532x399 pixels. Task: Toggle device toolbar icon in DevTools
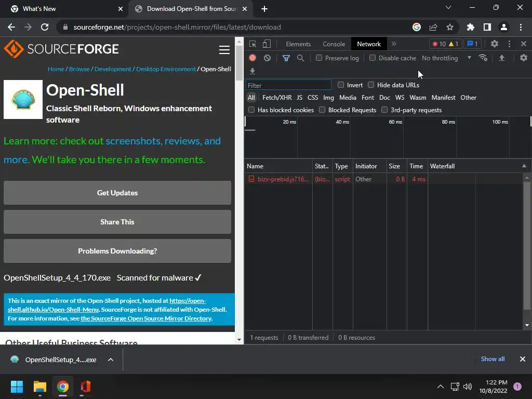click(x=267, y=44)
